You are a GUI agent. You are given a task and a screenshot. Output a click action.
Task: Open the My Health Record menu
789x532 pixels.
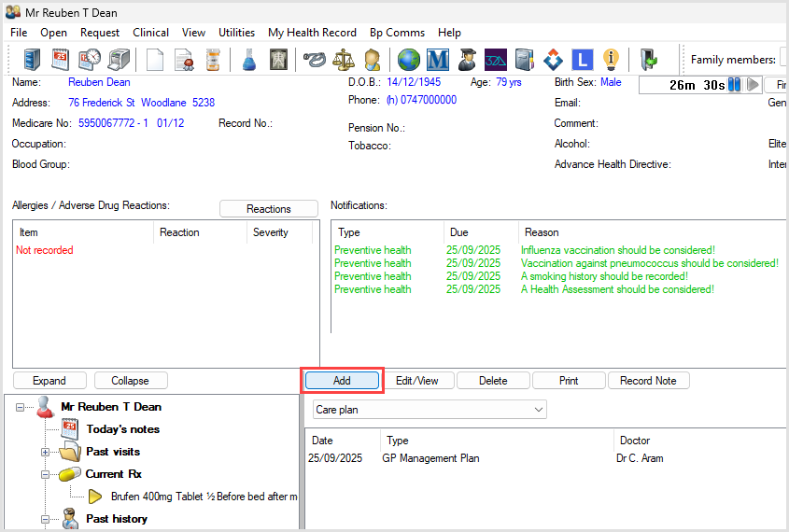(312, 33)
